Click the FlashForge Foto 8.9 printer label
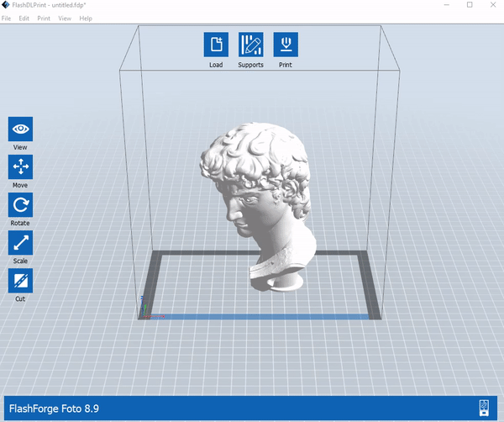Viewport: 504px width, 422px height. click(54, 409)
